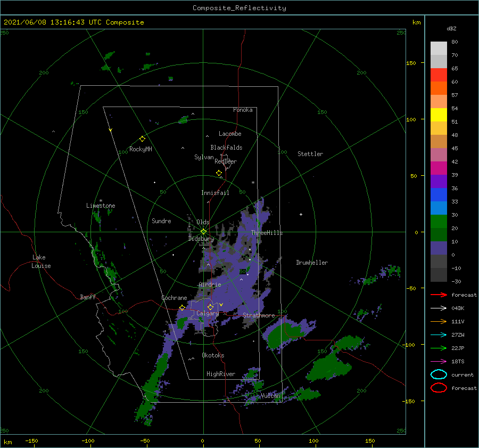
Task: Click the Innisfail town label
Action: pos(215,193)
